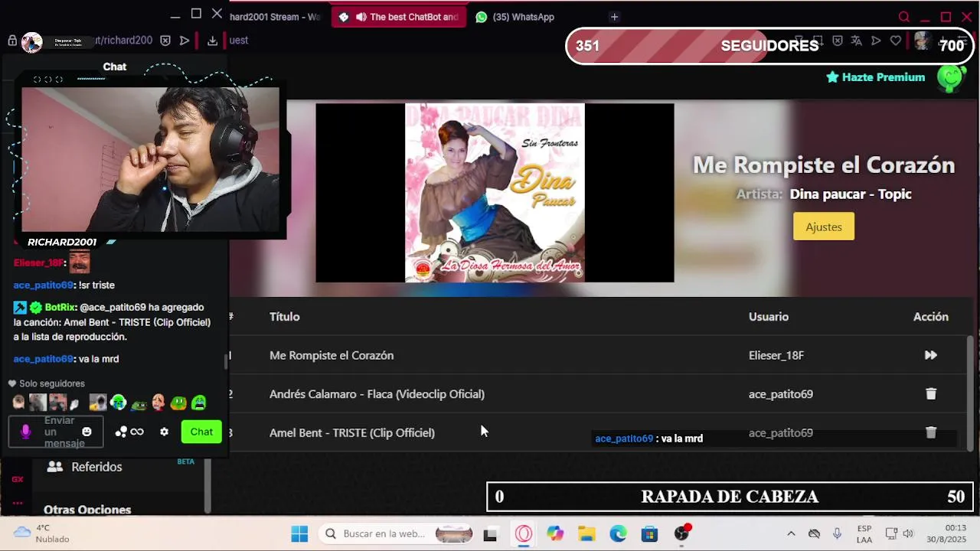
Task: Select the crying bald man emote
Action: point(158,403)
